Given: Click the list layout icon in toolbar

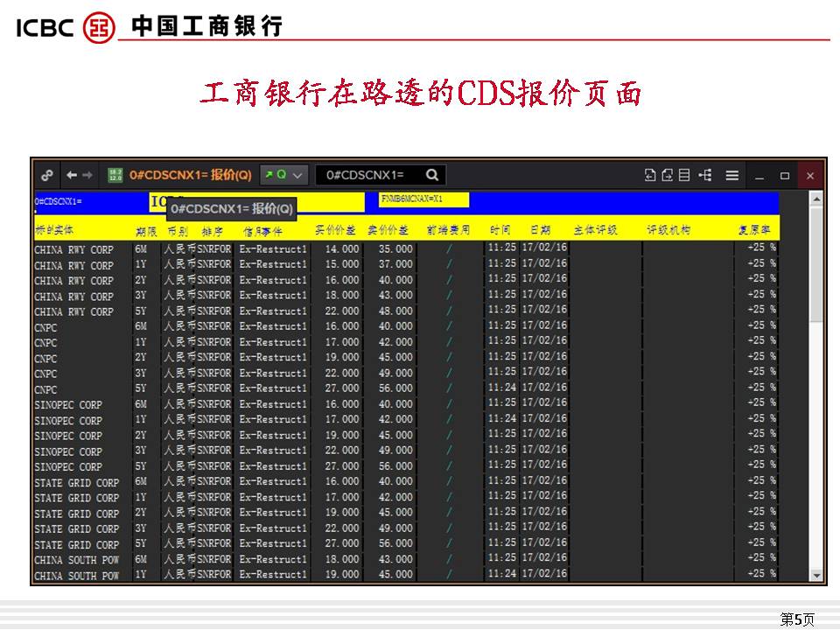Looking at the screenshot, I should click(684, 175).
